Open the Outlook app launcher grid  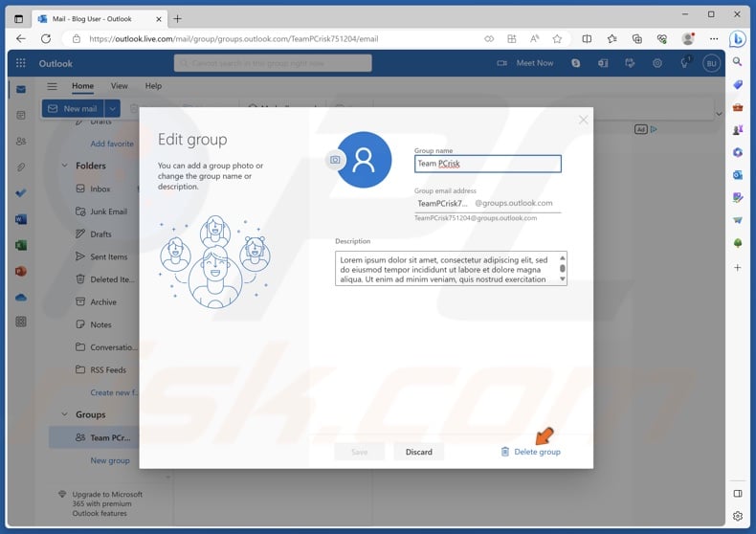tap(21, 63)
